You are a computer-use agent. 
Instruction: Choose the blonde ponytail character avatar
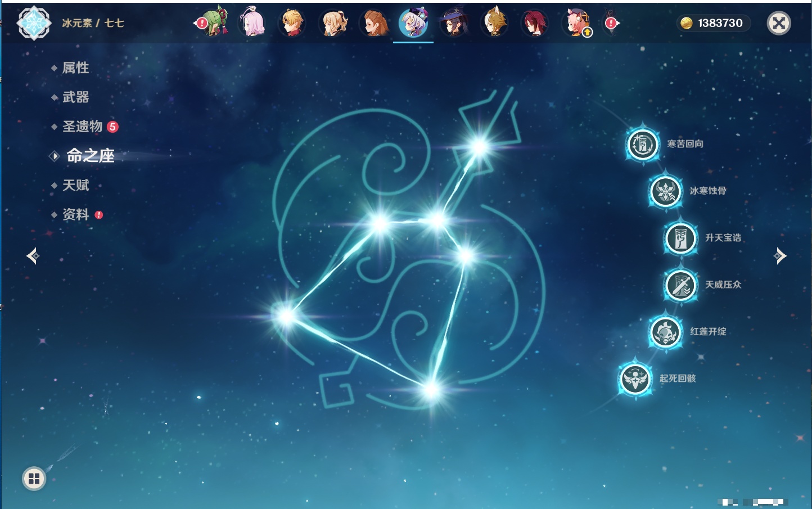pos(333,22)
